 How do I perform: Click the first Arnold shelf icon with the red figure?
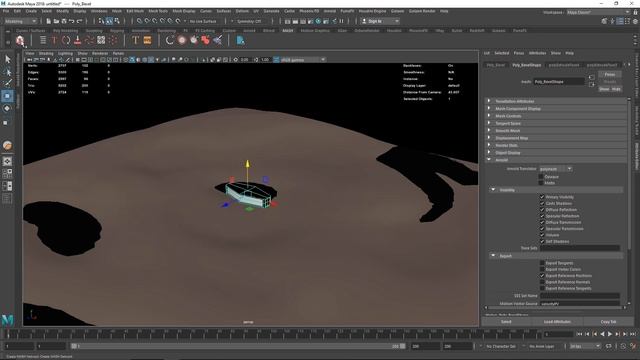(x=20, y=40)
